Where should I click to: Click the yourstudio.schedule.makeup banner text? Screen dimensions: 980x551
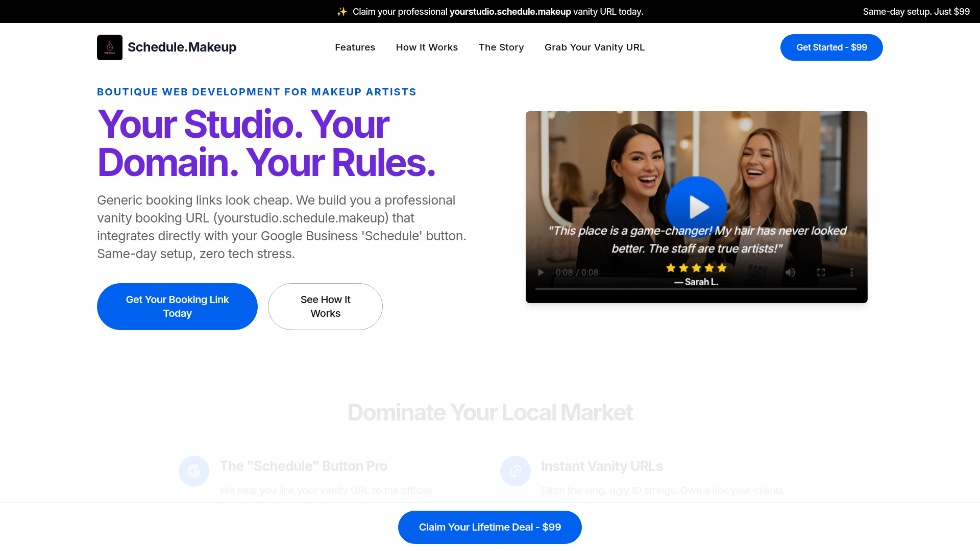(x=510, y=12)
